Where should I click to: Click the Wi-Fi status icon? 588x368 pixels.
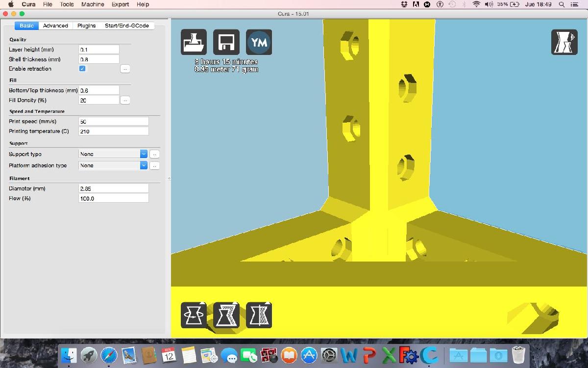476,4
